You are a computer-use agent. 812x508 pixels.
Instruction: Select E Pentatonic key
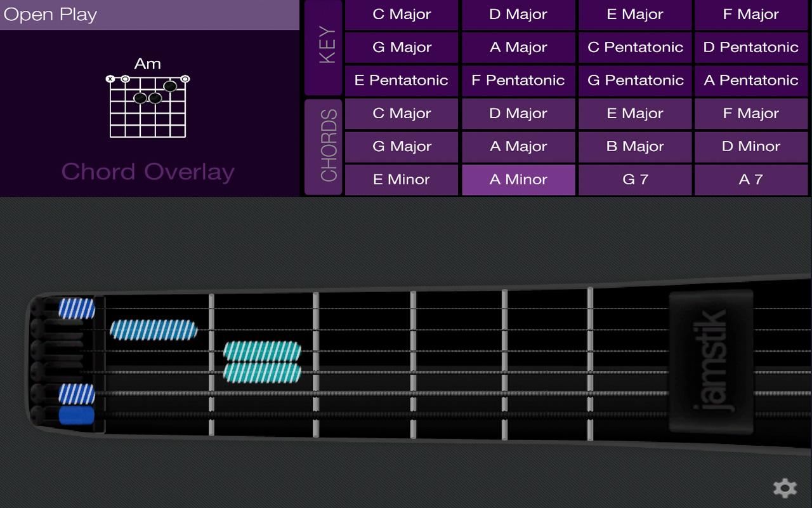point(402,81)
